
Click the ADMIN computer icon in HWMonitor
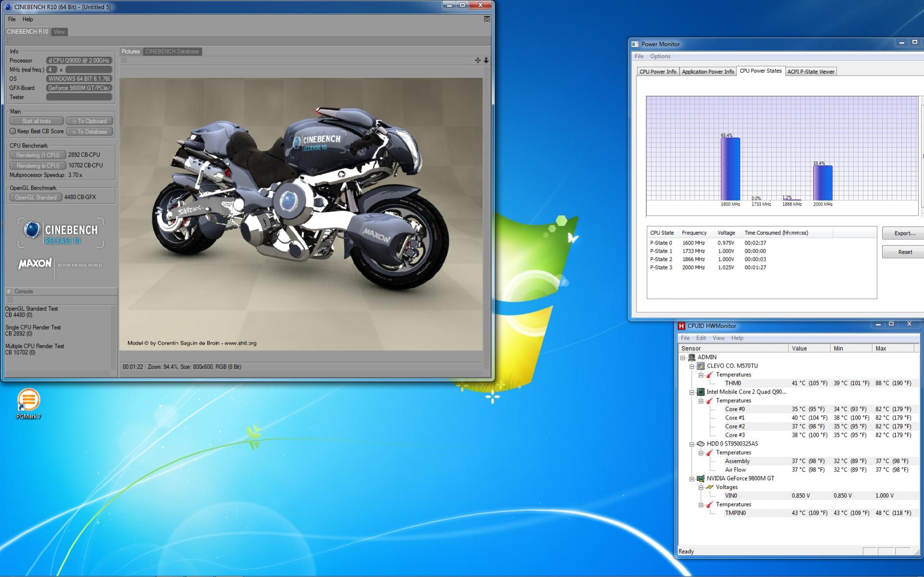tap(692, 357)
